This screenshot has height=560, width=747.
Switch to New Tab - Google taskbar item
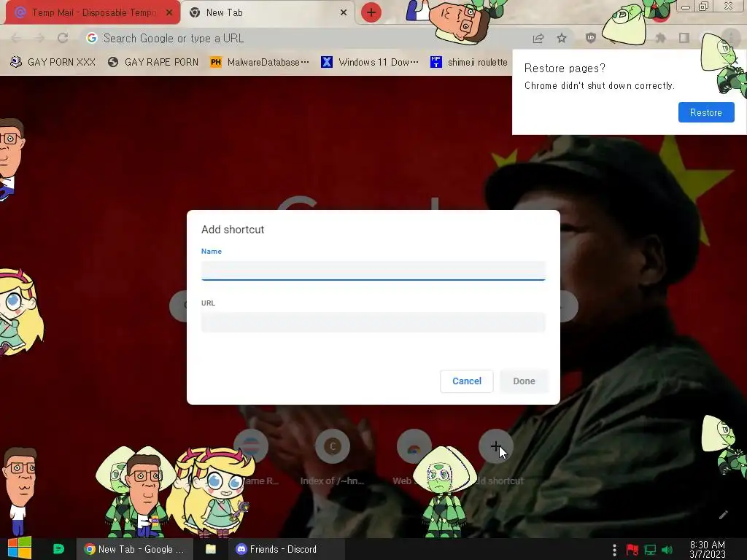pos(134,549)
